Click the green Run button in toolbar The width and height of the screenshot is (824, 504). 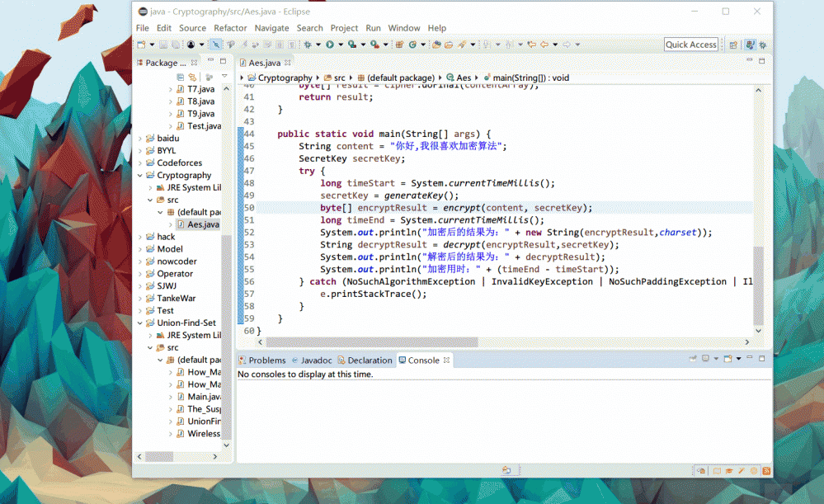tap(329, 45)
